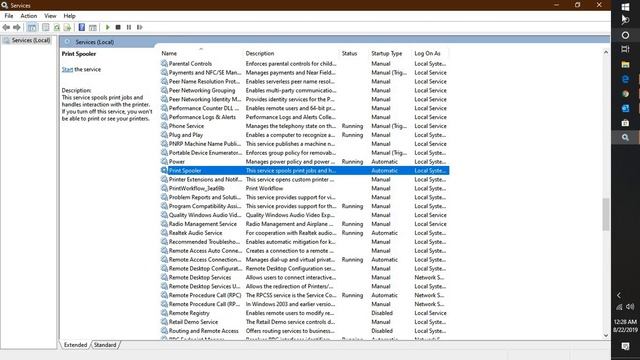Image resolution: width=640 pixels, height=360 pixels.
Task: Click the gear icon beside Performance Logs & Alerts
Action: click(x=164, y=117)
